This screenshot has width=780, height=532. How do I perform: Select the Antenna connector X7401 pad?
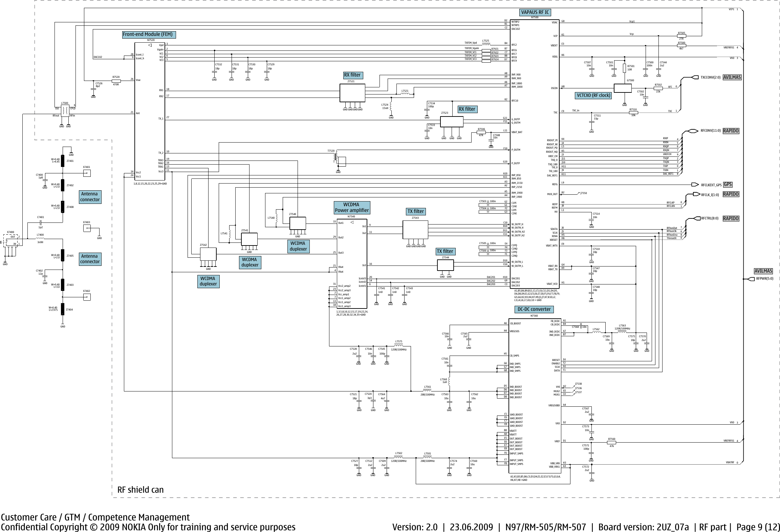[87, 173]
